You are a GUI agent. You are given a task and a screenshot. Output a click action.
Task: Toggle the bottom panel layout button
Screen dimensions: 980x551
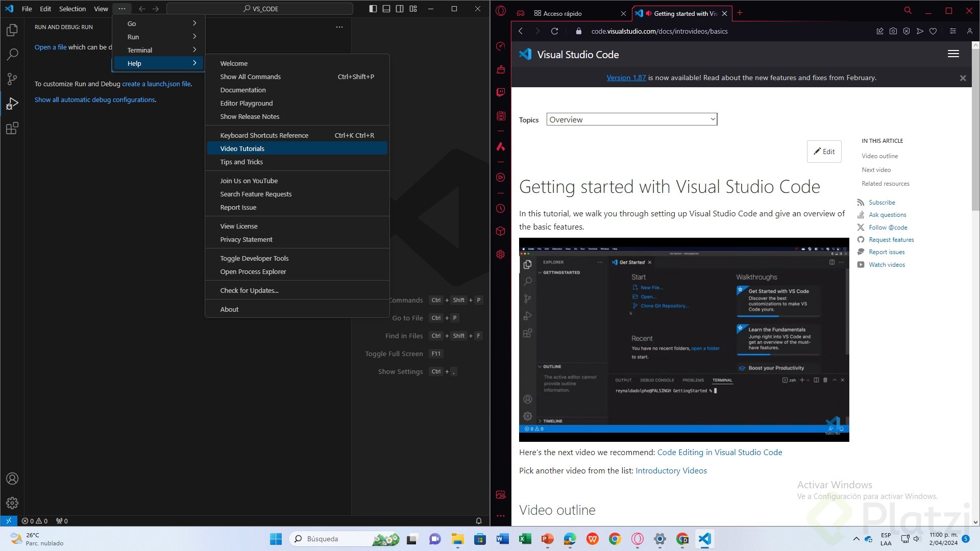pyautogui.click(x=386, y=9)
